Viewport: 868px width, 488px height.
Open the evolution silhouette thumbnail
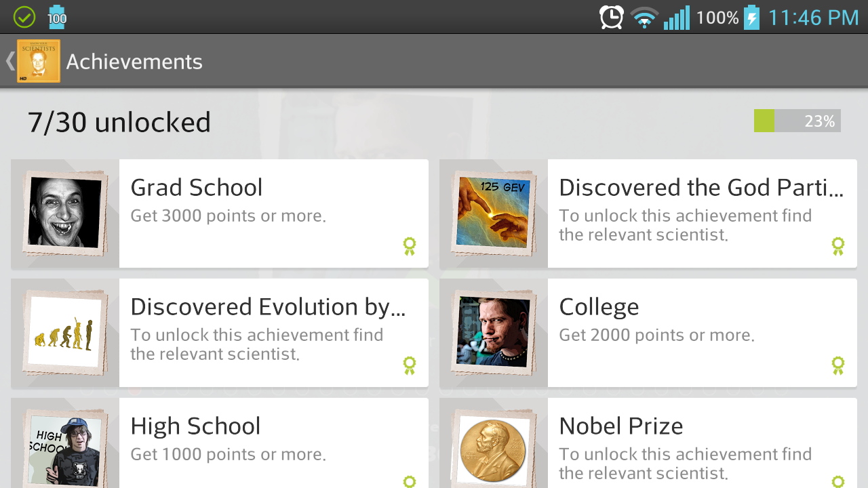pos(65,333)
